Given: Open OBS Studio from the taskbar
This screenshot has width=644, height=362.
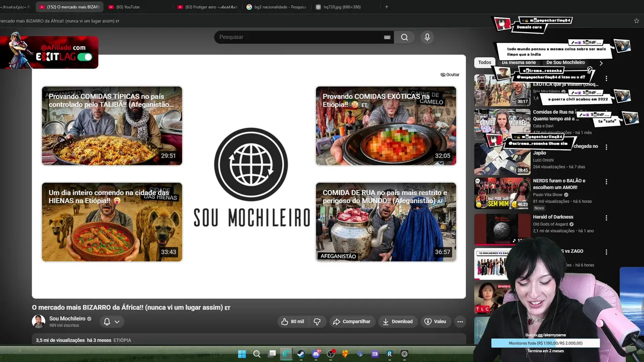Looking at the screenshot, I should [x=331, y=354].
